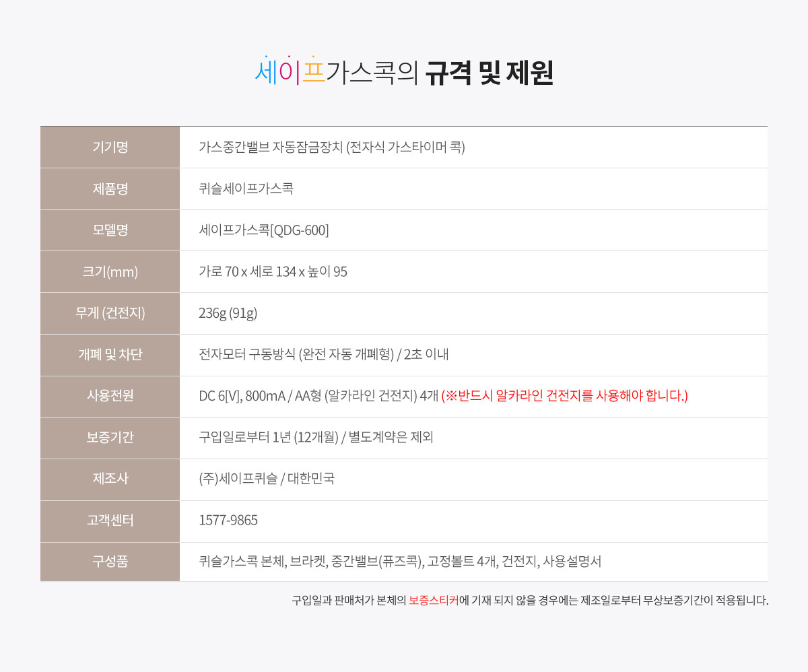Click the 구성품 header cell

[110, 562]
